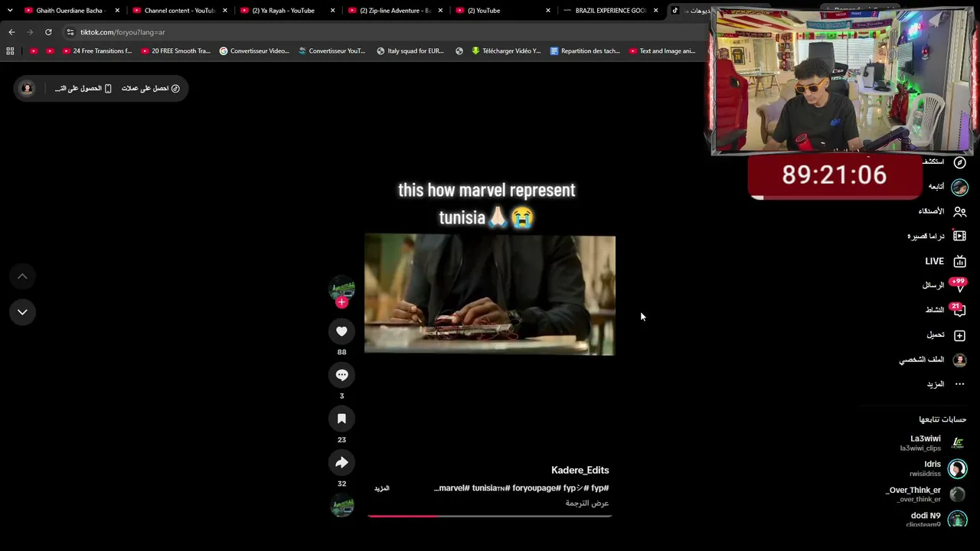The height and width of the screenshot is (551, 980).
Task: Follow the creator with the red plus badge
Action: 341,302
